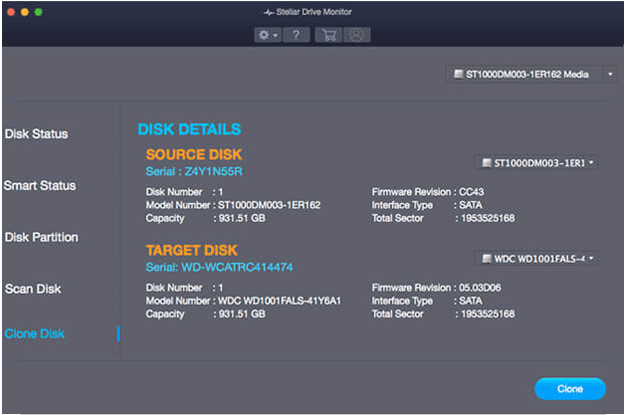This screenshot has width=625, height=415.
Task: Open the ST1000DM003-1ER162 Media drive dropdown
Action: click(531, 74)
